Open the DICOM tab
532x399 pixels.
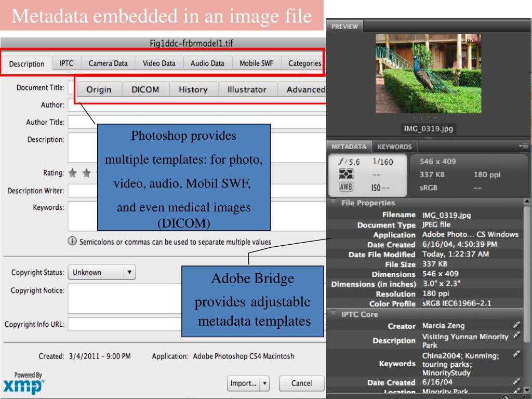coord(145,89)
